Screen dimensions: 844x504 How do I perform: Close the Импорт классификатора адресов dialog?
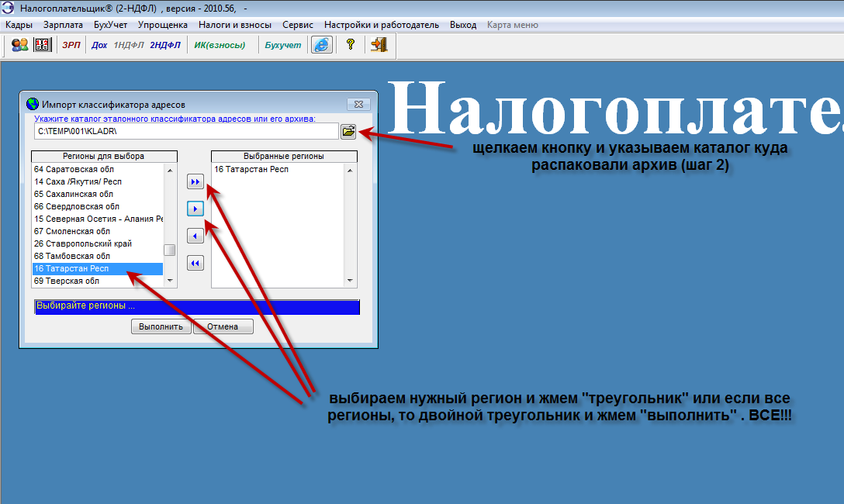pyautogui.click(x=358, y=105)
